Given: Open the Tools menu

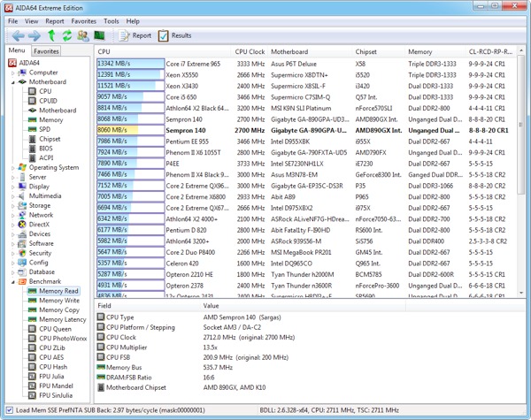Looking at the screenshot, I should coord(111,20).
